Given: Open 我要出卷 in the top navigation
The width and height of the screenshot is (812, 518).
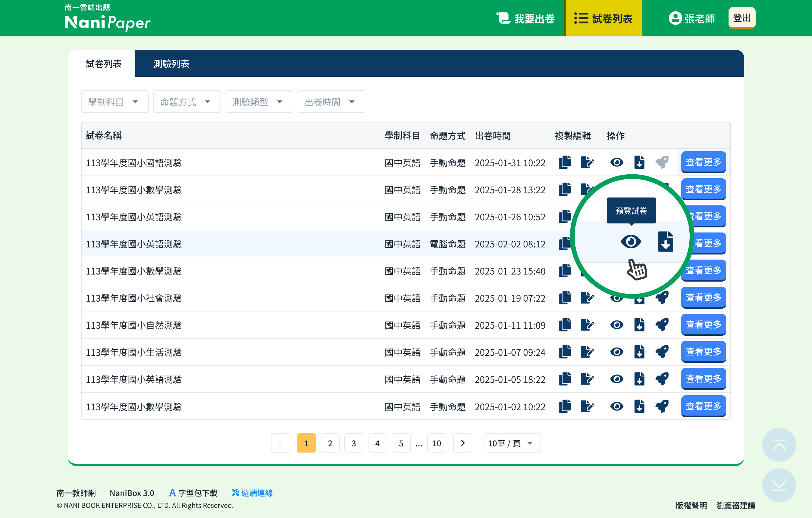Looking at the screenshot, I should (x=525, y=18).
